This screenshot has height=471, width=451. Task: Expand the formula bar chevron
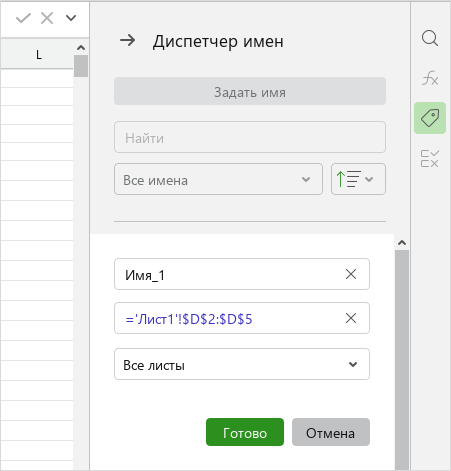(x=71, y=18)
